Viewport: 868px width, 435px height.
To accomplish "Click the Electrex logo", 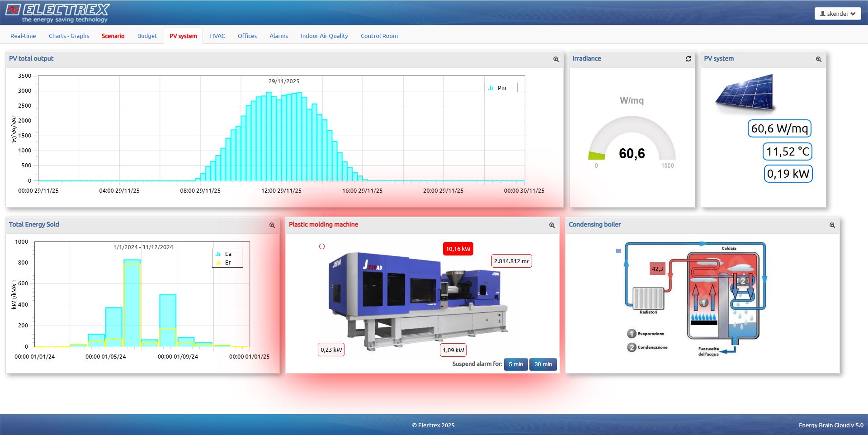I will pyautogui.click(x=57, y=13).
